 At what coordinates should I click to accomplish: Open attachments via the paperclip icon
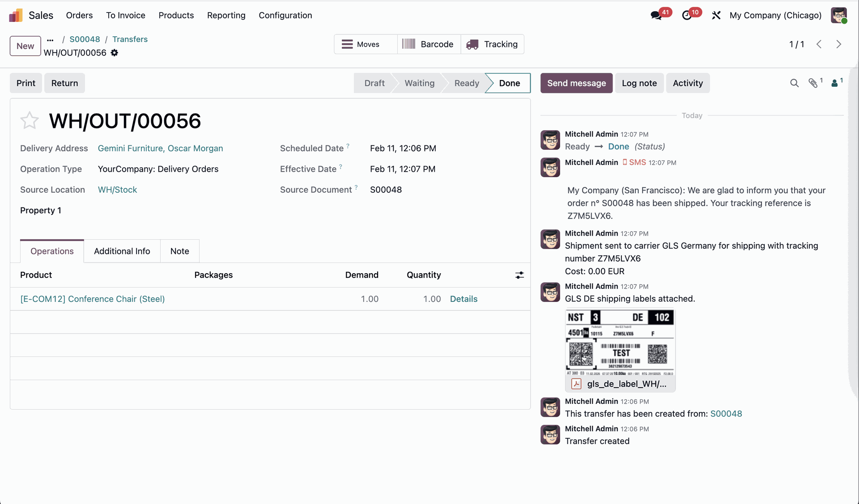(813, 83)
